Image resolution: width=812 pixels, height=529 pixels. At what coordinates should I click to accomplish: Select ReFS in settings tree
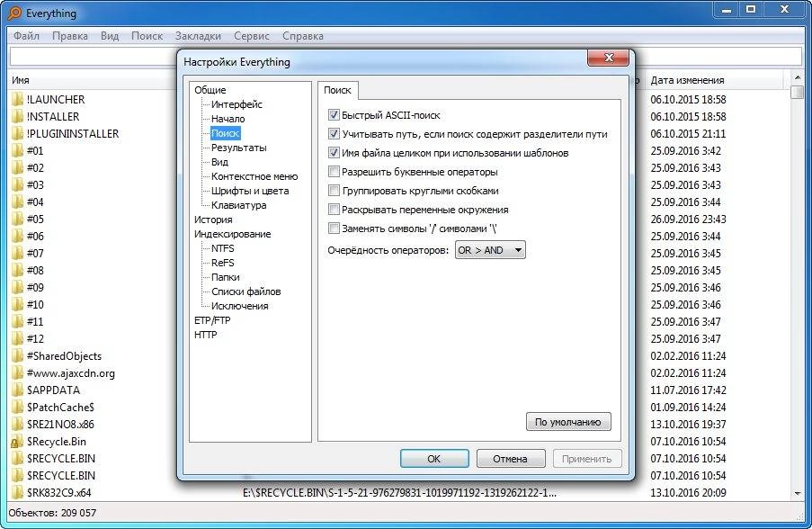223,263
